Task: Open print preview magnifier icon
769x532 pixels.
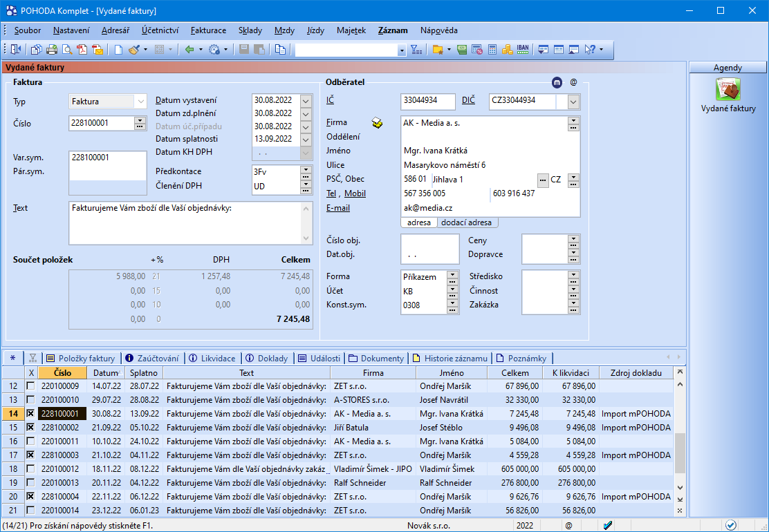Action: 66,50
